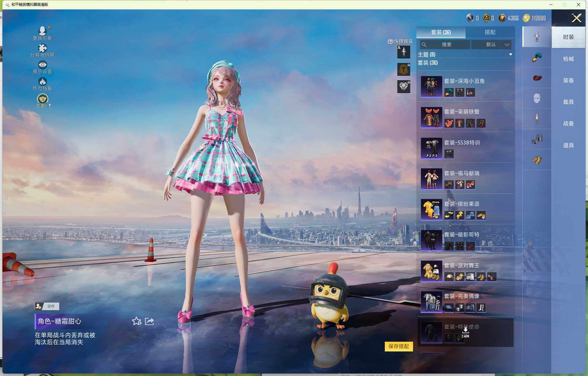
Task: Toggle the locked diamond quick-outfit slot
Action: tap(404, 87)
